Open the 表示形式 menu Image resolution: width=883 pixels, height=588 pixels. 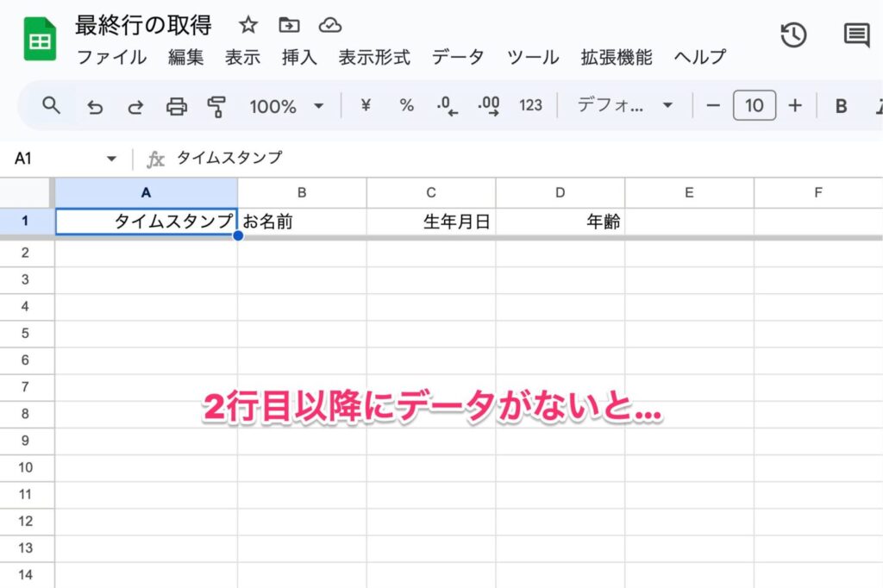point(374,57)
